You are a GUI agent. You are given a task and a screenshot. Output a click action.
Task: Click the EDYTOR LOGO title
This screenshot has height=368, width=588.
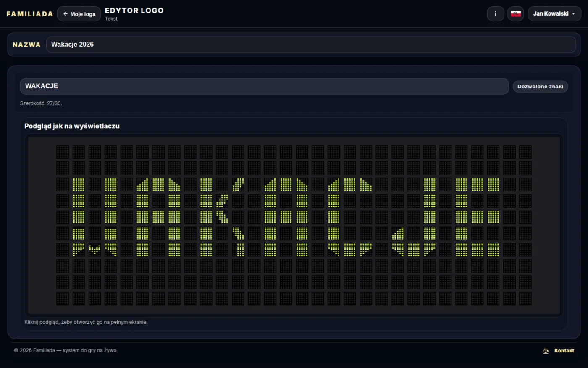coord(134,11)
